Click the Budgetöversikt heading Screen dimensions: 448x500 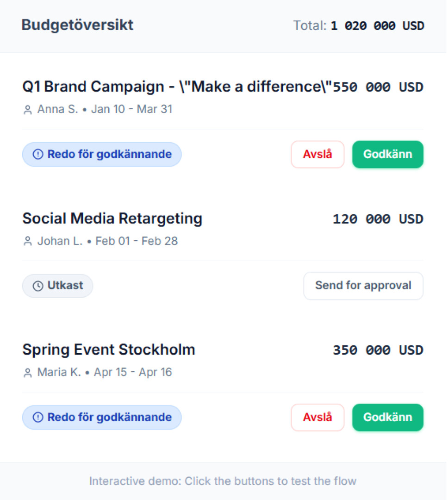point(77,25)
